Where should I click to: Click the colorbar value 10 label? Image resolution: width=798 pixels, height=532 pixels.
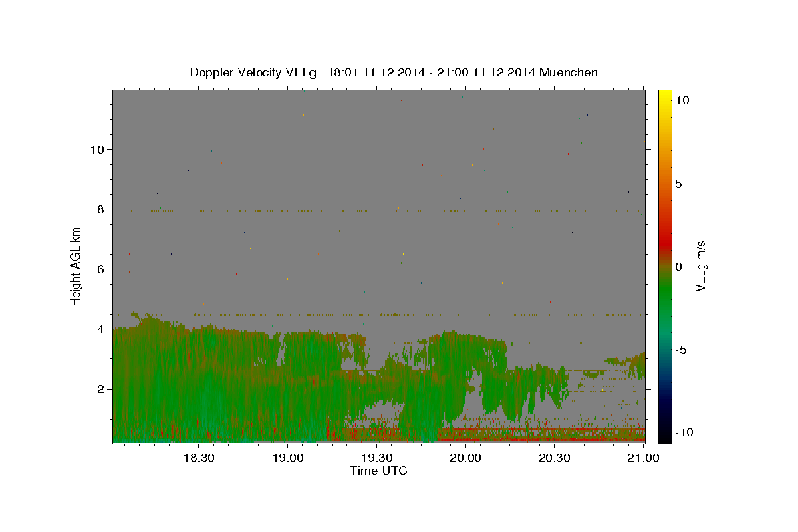682,100
